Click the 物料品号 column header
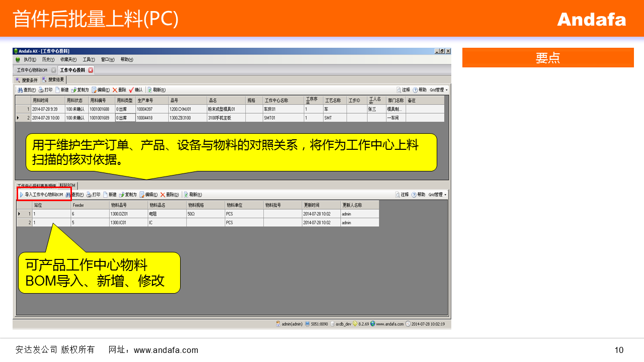The image size is (644, 362). click(x=119, y=205)
